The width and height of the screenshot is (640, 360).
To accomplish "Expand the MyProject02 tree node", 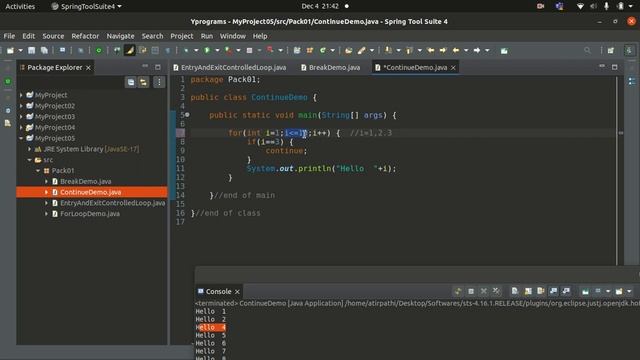I will pos(21,106).
